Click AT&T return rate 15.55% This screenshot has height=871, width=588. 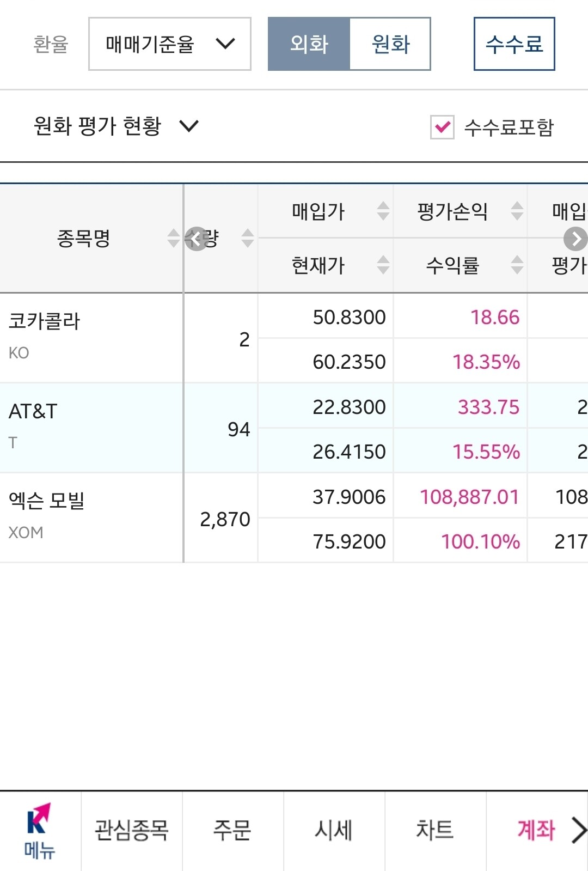pos(486,452)
